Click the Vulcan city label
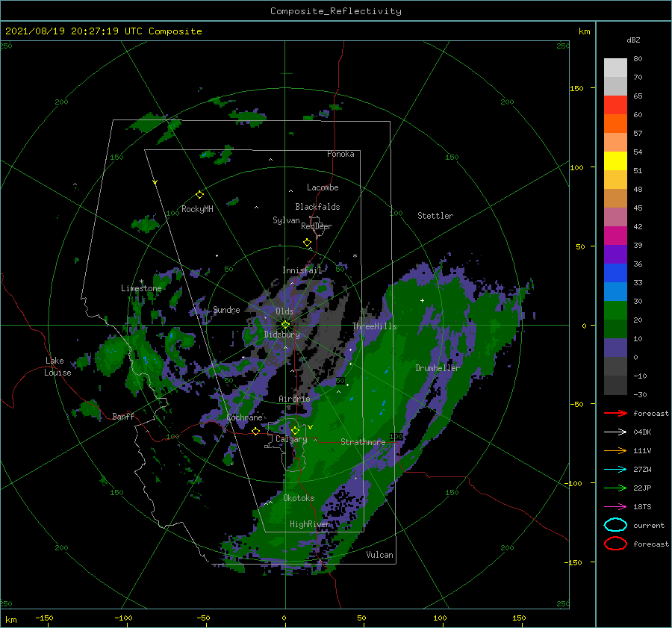This screenshot has height=628, width=672. 380,555
